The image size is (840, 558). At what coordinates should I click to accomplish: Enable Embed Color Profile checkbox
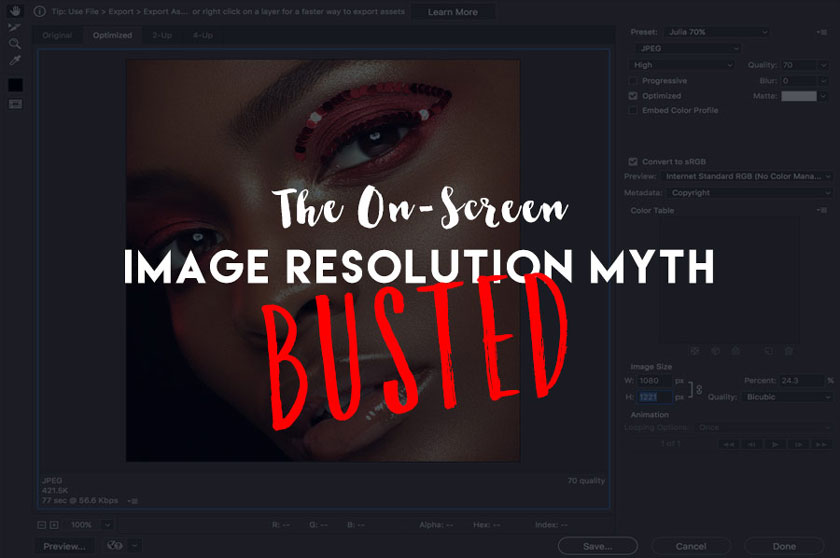point(633,111)
